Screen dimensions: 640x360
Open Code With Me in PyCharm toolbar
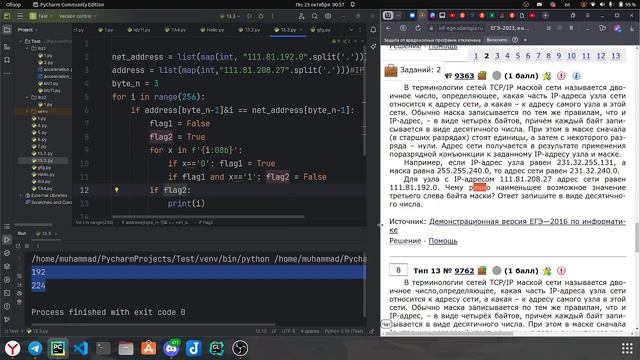[301, 16]
